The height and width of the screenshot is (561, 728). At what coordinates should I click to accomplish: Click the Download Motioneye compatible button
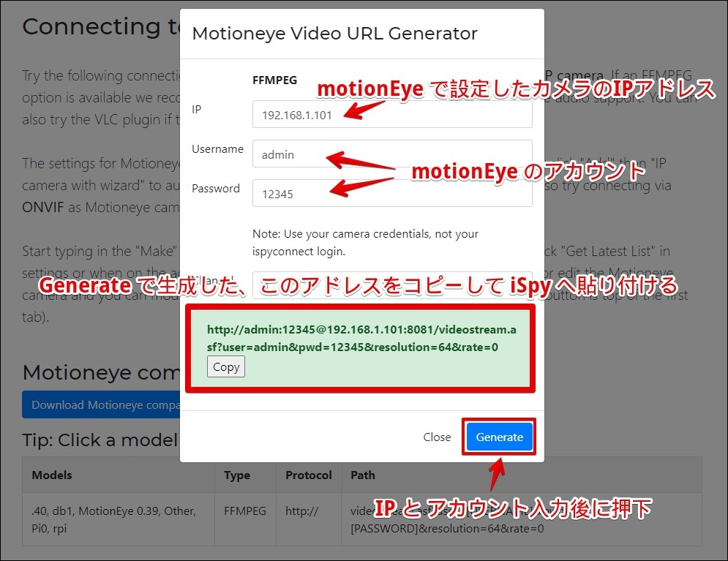tap(101, 404)
